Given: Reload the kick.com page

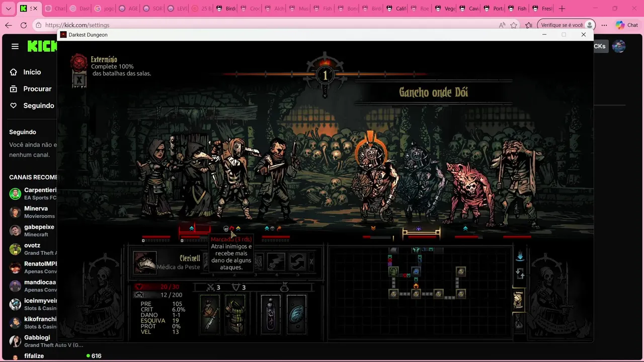Looking at the screenshot, I should [23, 25].
